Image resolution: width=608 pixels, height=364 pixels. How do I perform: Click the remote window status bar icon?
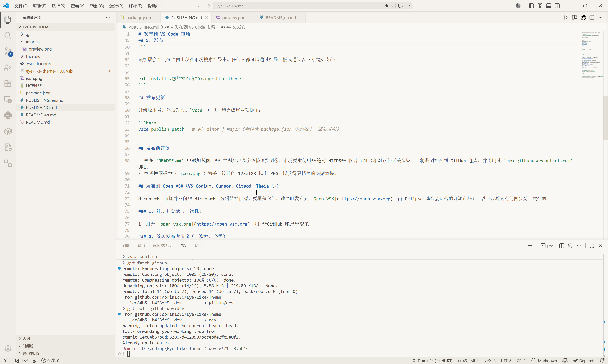pyautogui.click(x=6, y=360)
